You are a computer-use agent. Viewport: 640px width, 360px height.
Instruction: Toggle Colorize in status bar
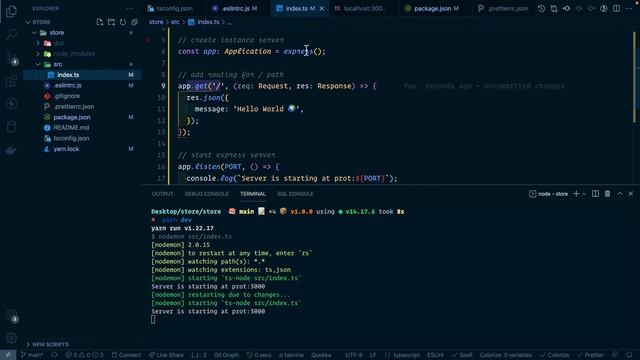click(554, 355)
